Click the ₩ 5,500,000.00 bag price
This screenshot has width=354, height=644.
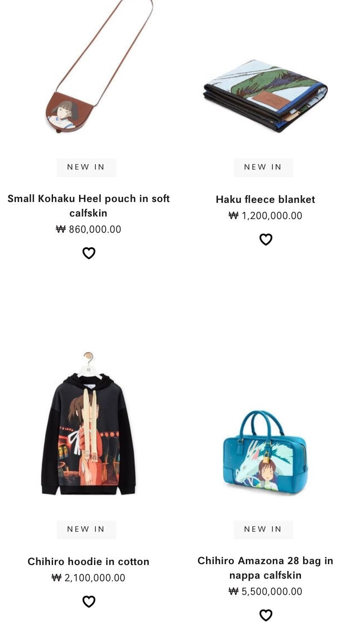(265, 591)
